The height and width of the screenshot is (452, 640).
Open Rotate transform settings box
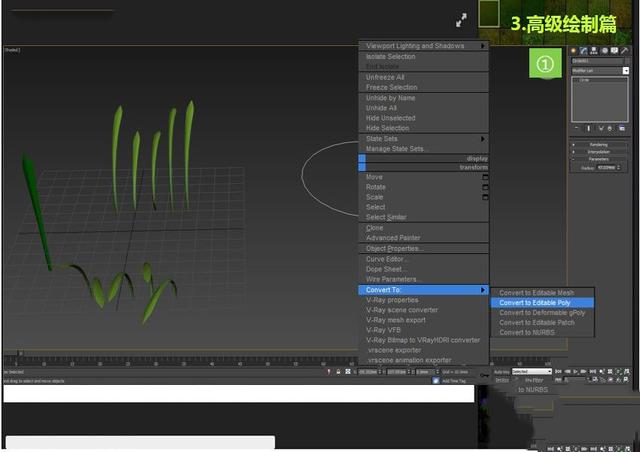point(485,187)
